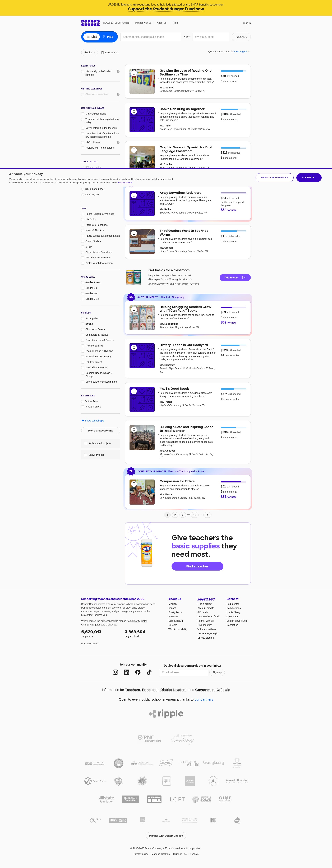Open help for Historically underfunded schools
Viewport: 332px width, 868px height.
[118, 72]
